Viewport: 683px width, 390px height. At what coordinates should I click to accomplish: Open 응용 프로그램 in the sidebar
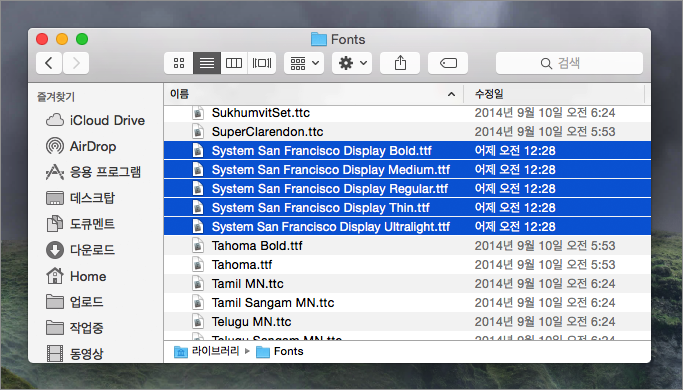coord(93,172)
